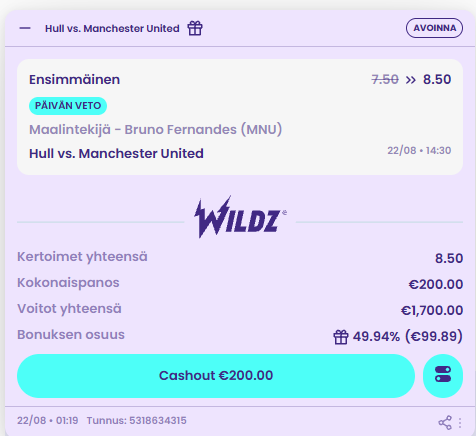Click the Ensimmäinen bet heading
476x436 pixels.
(74, 80)
